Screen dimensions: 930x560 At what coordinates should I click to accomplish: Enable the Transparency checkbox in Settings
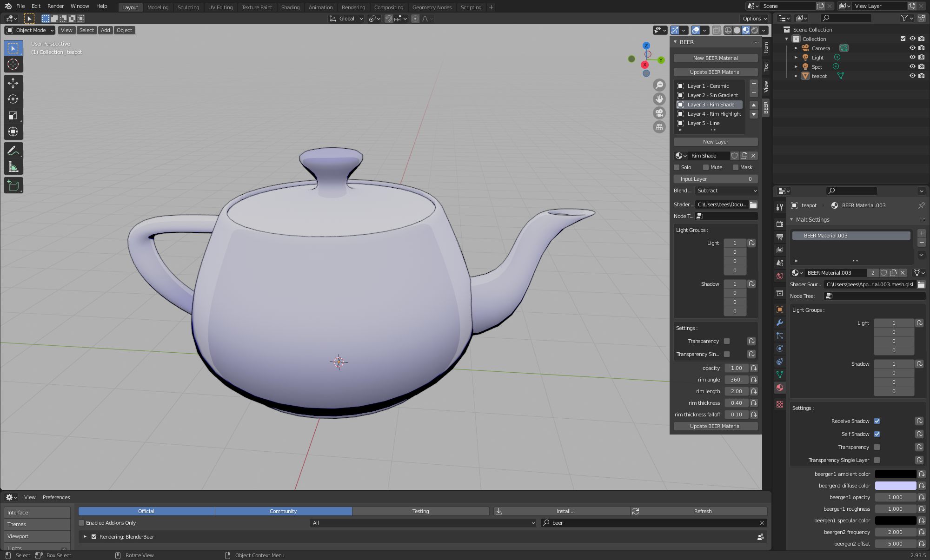click(x=877, y=447)
